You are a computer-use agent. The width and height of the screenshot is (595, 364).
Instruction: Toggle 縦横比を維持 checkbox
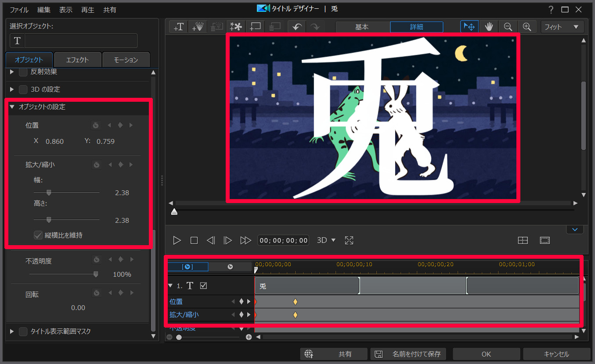pyautogui.click(x=38, y=235)
